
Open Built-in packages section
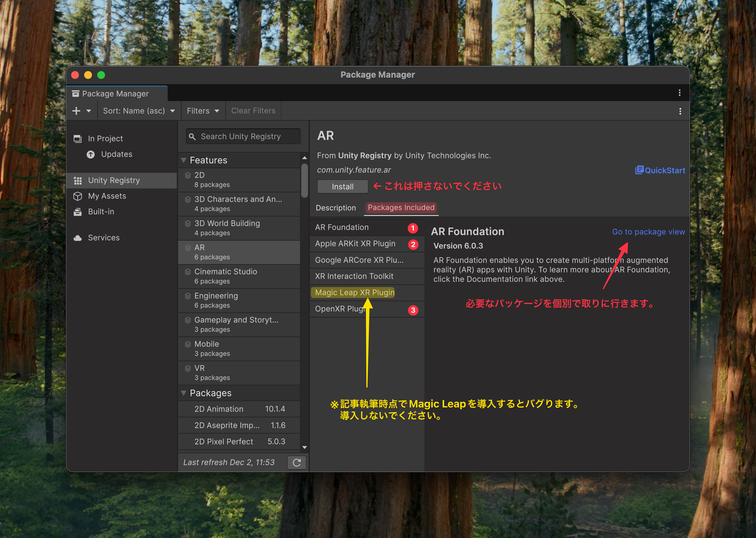pyautogui.click(x=101, y=212)
